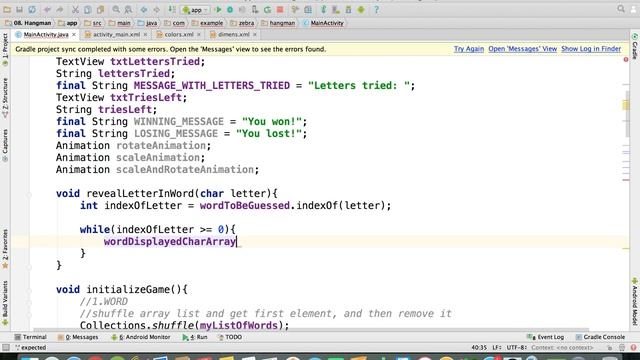This screenshot has height=360, width=640.
Task: Stop the app with red square
Action: pyautogui.click(x=280, y=10)
